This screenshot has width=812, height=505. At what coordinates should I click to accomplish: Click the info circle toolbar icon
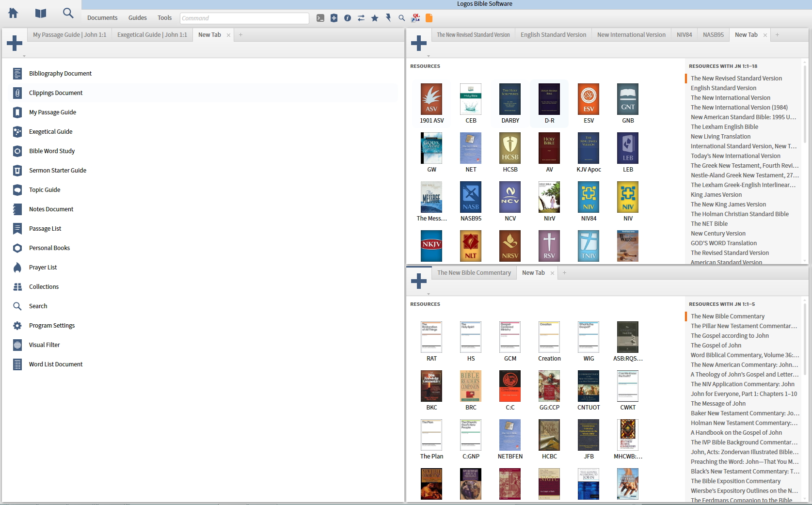(348, 18)
